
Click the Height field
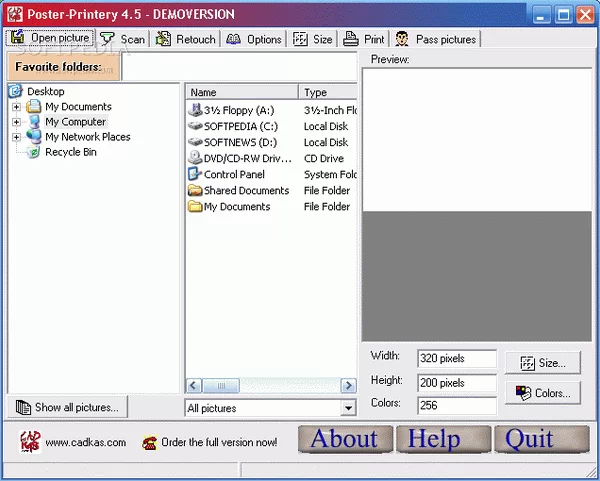click(457, 383)
